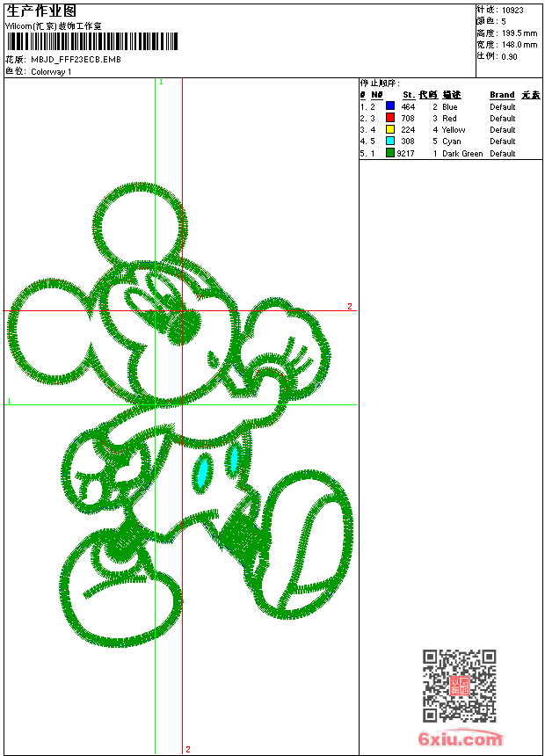The width and height of the screenshot is (545, 756).
Task: Click 'Default' brand in the Red row
Action: point(503,119)
